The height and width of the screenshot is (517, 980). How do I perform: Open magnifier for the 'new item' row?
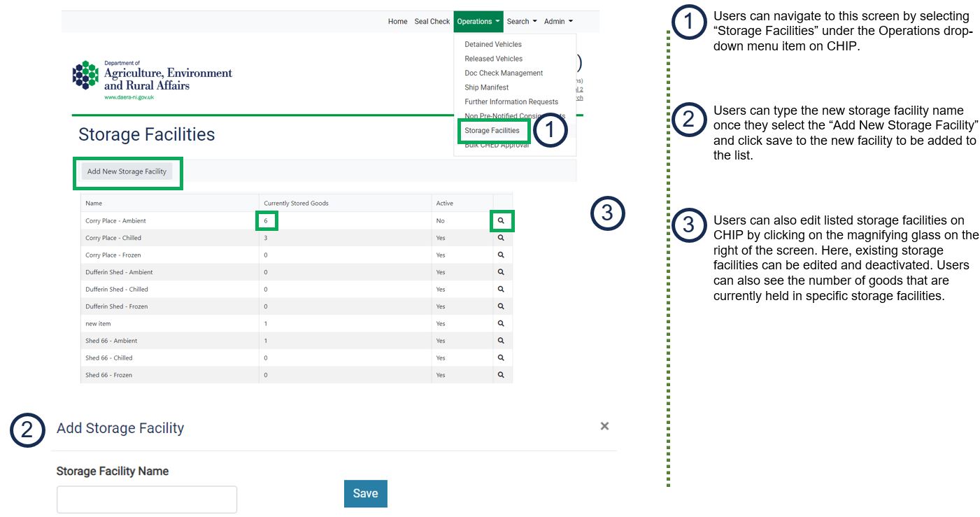click(x=501, y=323)
